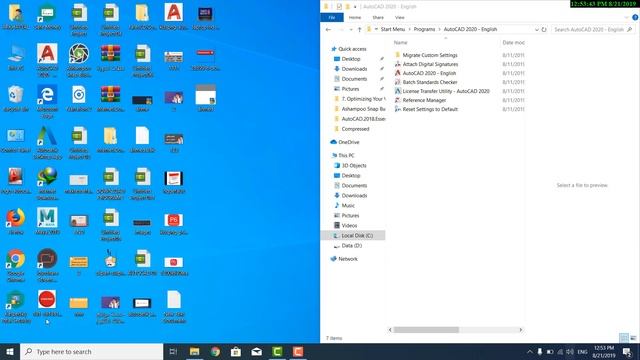640x360 pixels.
Task: Switch to large thumbnails view layout
Action: tap(633, 338)
